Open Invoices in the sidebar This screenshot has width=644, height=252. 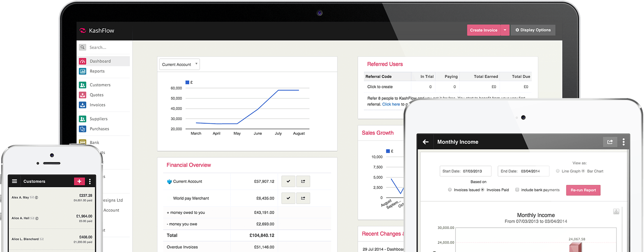coord(97,105)
